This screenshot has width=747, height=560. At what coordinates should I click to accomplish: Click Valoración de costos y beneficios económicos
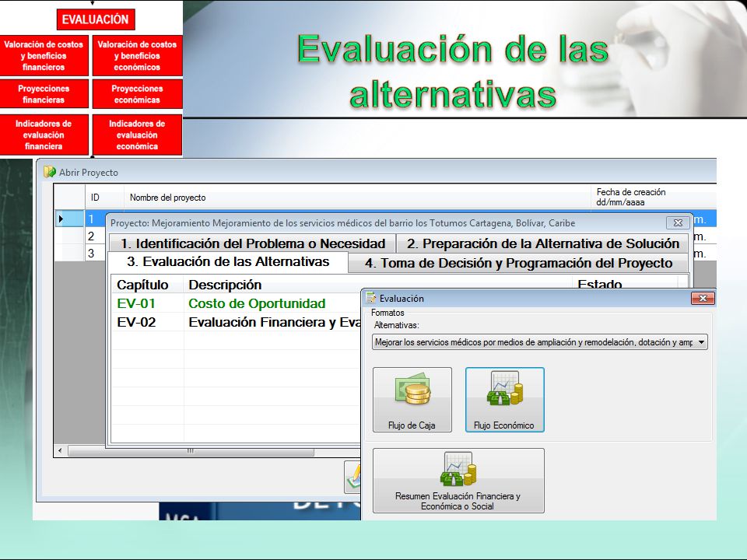(x=137, y=56)
